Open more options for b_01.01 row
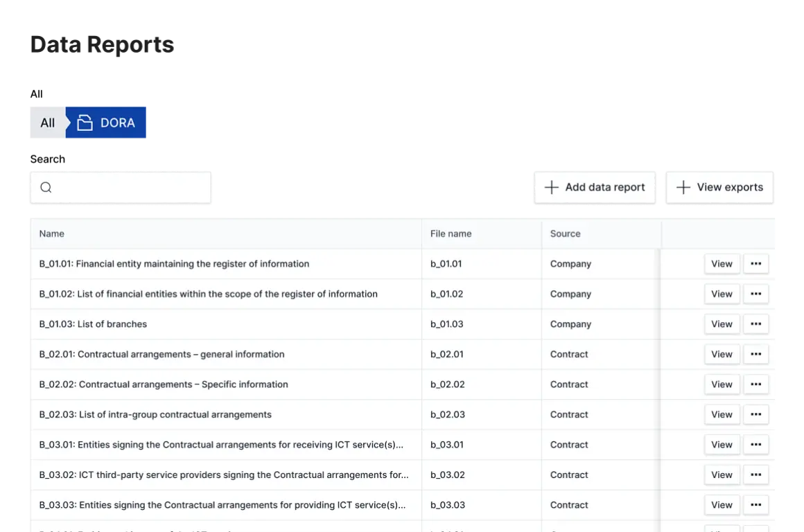This screenshot has width=804, height=532. (x=755, y=264)
